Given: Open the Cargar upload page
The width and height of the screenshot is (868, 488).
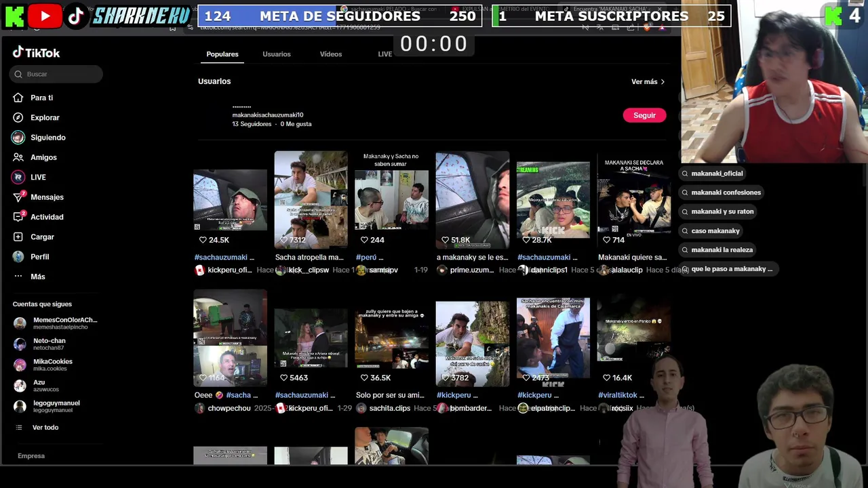Looking at the screenshot, I should [x=42, y=237].
